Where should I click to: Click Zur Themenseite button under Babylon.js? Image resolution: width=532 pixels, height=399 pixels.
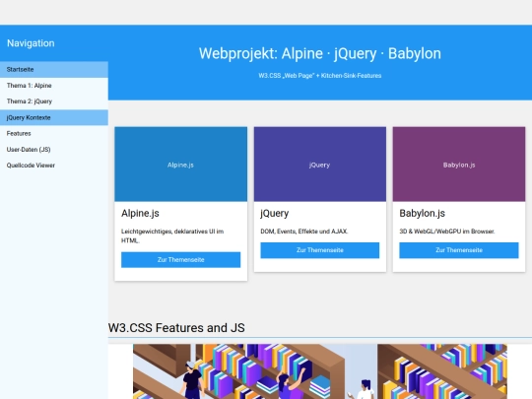click(x=459, y=250)
